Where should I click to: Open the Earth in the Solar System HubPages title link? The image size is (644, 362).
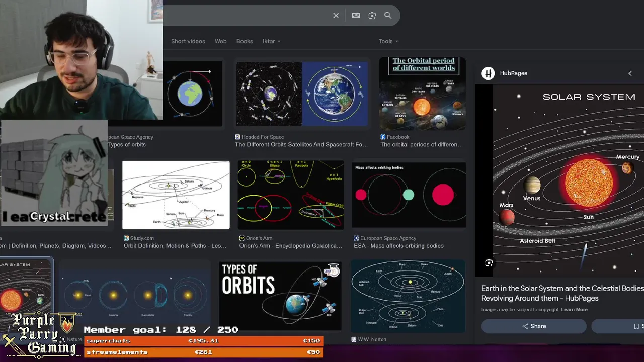point(562,293)
